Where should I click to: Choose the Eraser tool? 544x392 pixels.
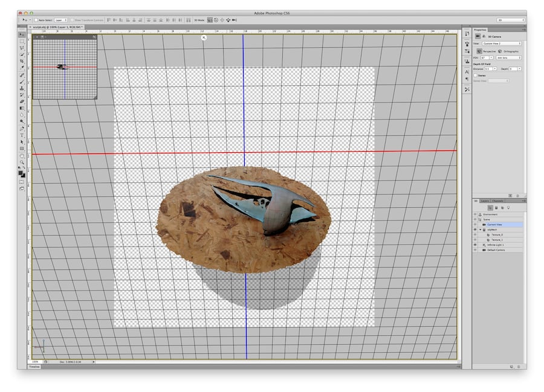[22, 101]
